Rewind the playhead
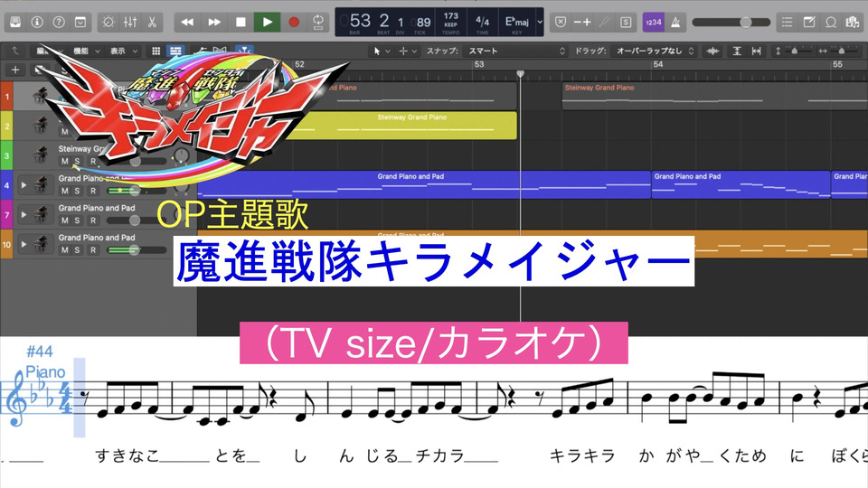Viewport: 868px width, 488px height. pos(187,22)
